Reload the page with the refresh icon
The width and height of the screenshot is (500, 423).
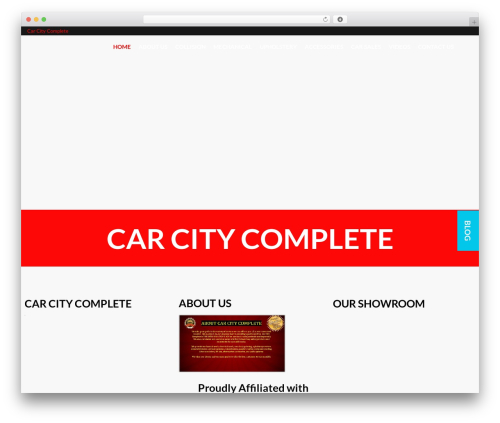coord(325,20)
